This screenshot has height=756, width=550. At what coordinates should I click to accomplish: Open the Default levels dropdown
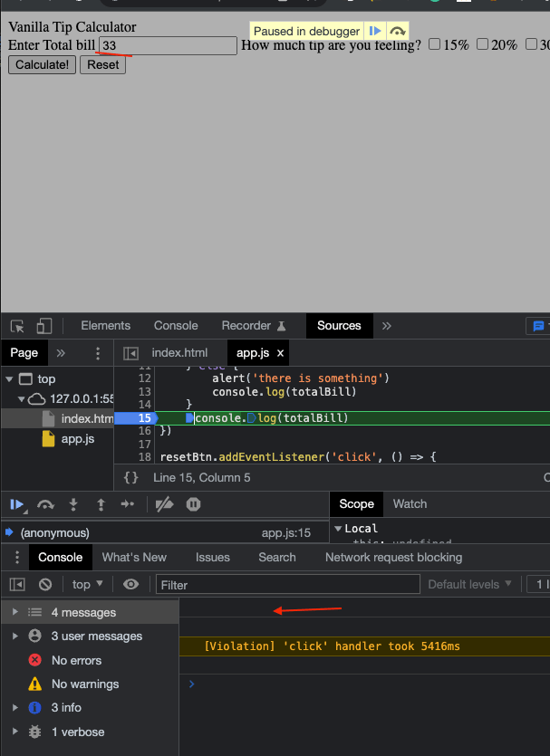tap(469, 585)
